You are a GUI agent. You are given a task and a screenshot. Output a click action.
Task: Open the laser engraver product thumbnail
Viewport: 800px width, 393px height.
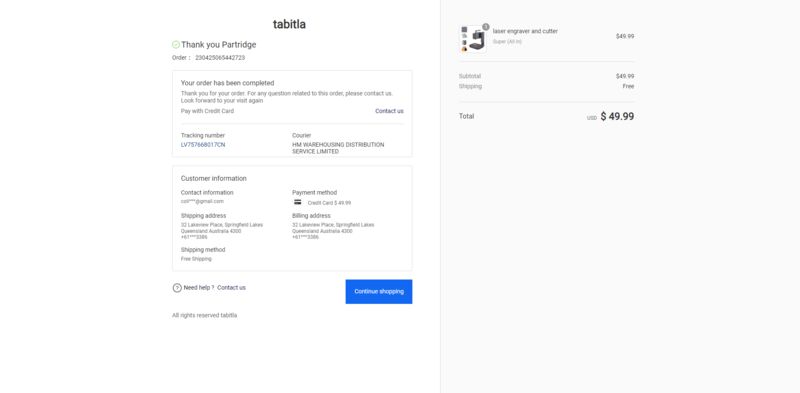[473, 39]
